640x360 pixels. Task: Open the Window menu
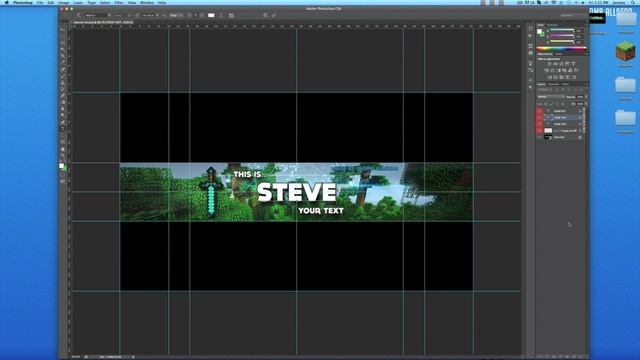147,2
